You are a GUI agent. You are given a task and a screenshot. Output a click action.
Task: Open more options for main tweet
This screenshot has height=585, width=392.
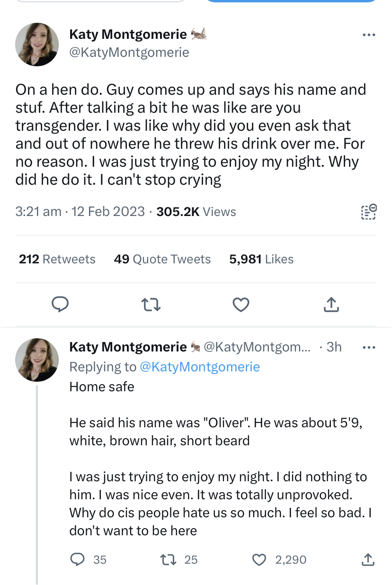(368, 35)
